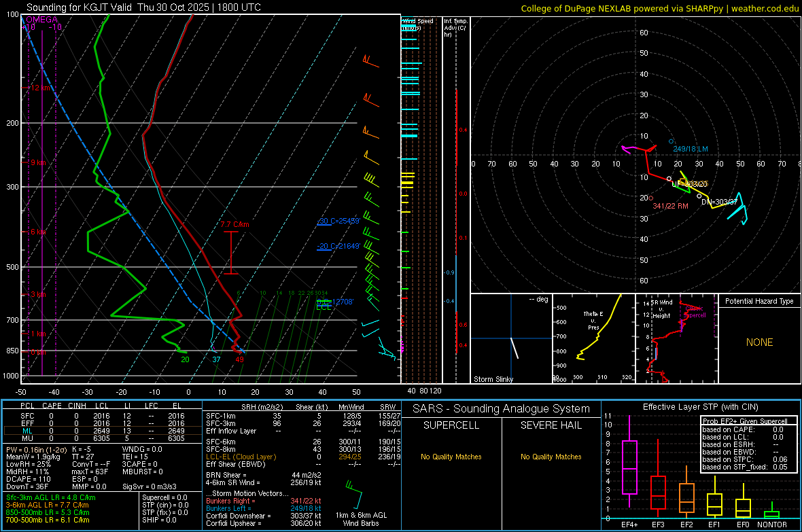Click the cyan value '37' below the skew-T
Image resolution: width=802 pixels, height=532 pixels.
tap(216, 359)
